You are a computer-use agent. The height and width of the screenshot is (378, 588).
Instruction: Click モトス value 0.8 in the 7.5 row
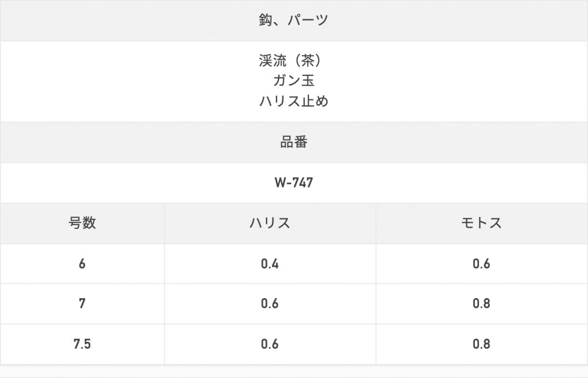click(481, 344)
